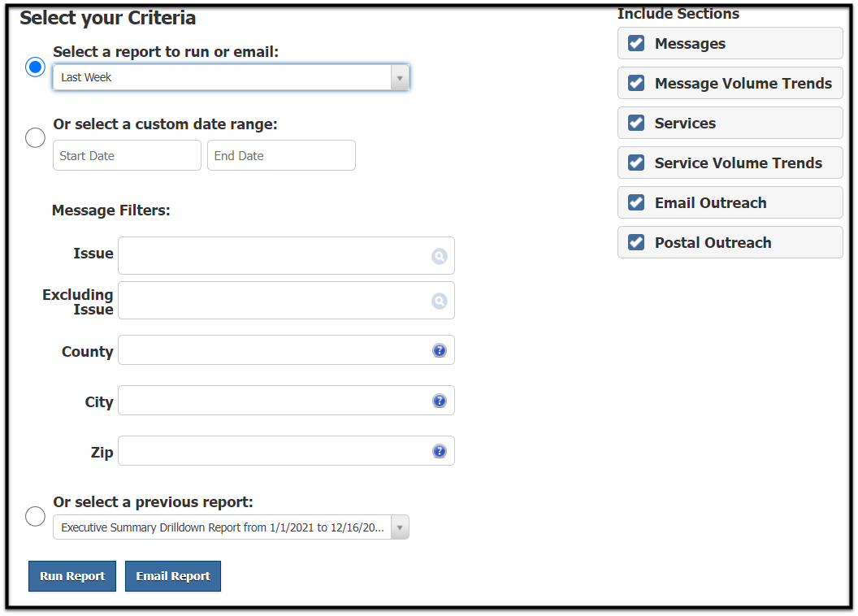The width and height of the screenshot is (858, 616).
Task: Click the search icon in Issue field
Action: pos(439,257)
